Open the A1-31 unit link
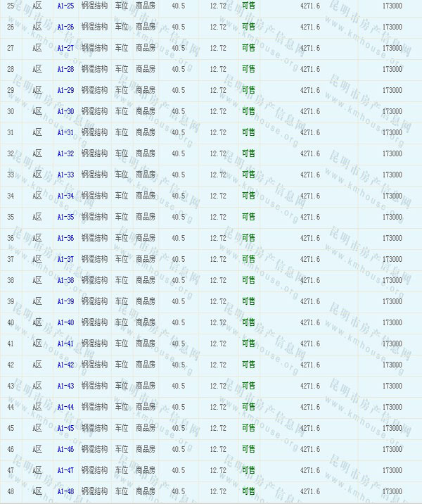 (65, 132)
